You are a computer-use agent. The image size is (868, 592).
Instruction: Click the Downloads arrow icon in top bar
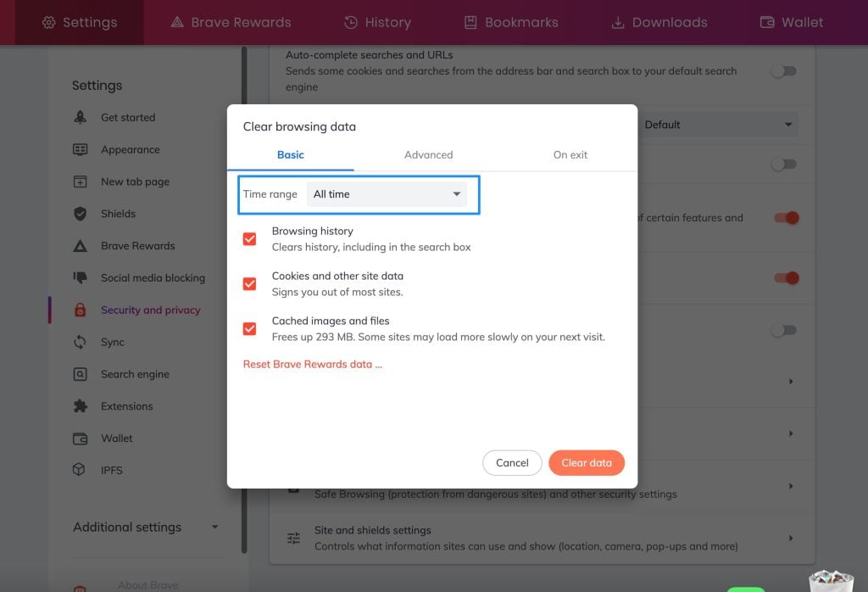618,22
